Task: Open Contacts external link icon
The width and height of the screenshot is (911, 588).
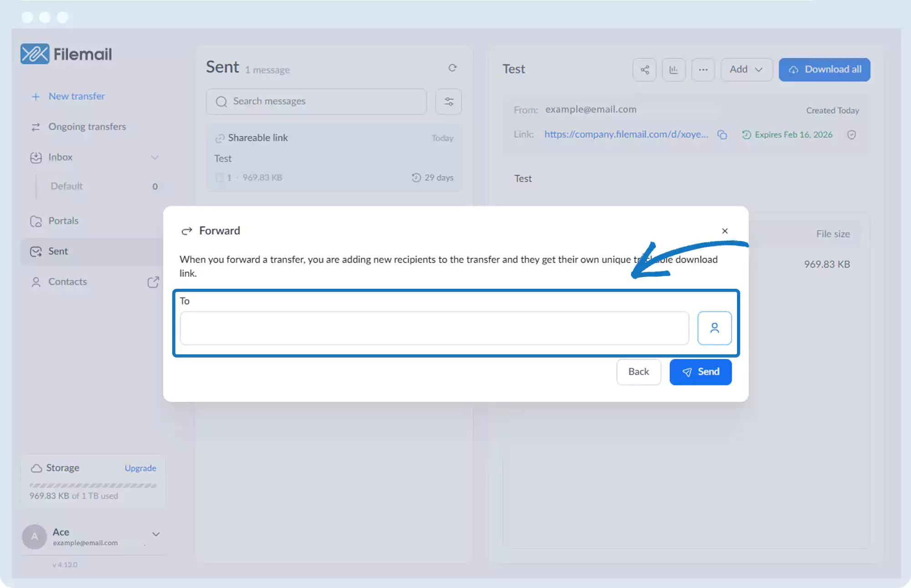Action: point(154,282)
